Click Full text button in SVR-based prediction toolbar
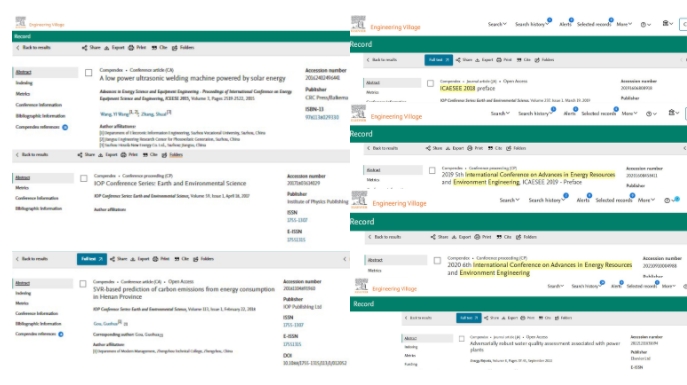Screen dimensions: 687x385 pyautogui.click(x=92, y=259)
